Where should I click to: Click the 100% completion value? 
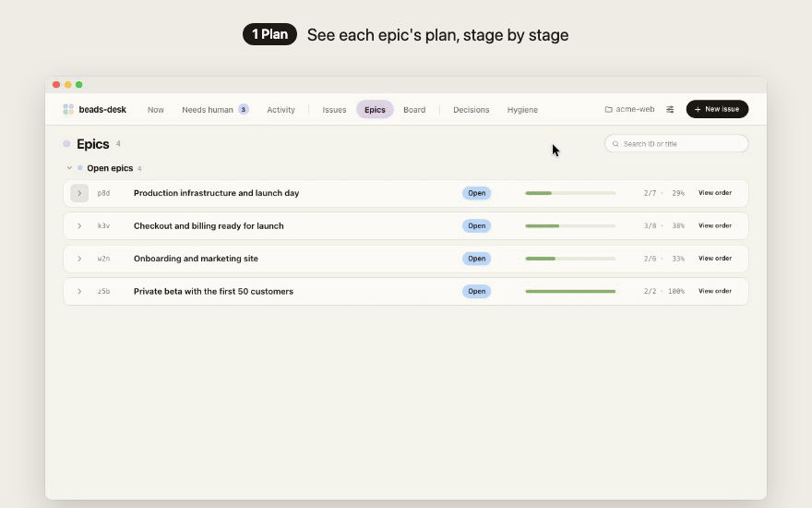point(675,291)
